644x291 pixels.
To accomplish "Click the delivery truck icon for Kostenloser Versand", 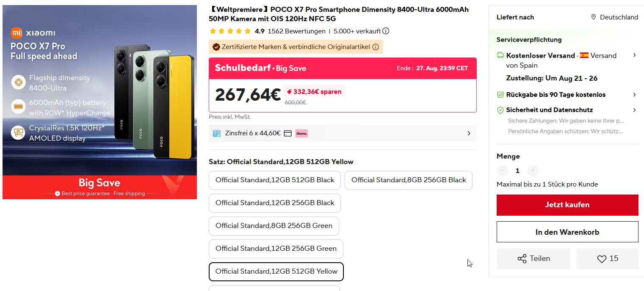I will tap(500, 55).
